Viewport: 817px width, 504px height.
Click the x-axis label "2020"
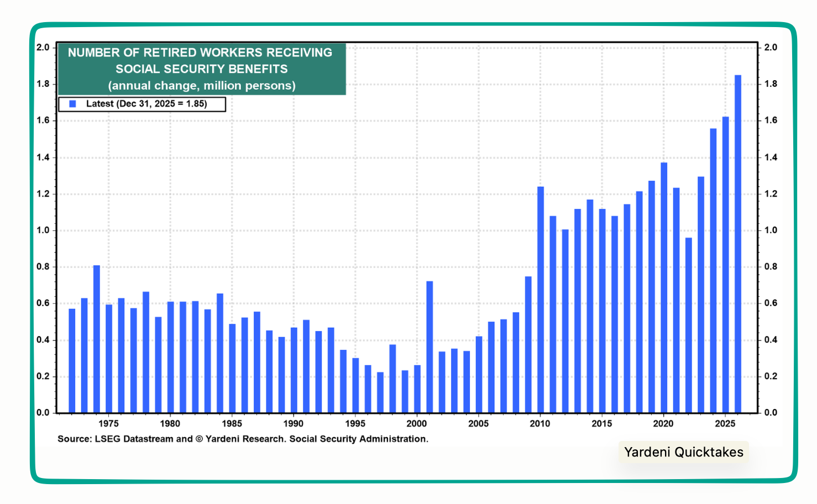click(663, 424)
